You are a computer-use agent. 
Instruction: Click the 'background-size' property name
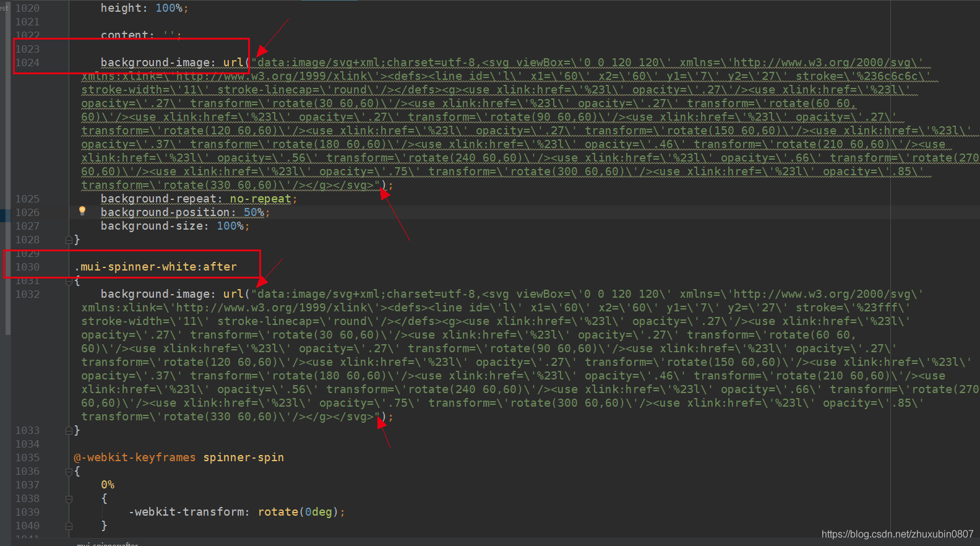point(152,226)
